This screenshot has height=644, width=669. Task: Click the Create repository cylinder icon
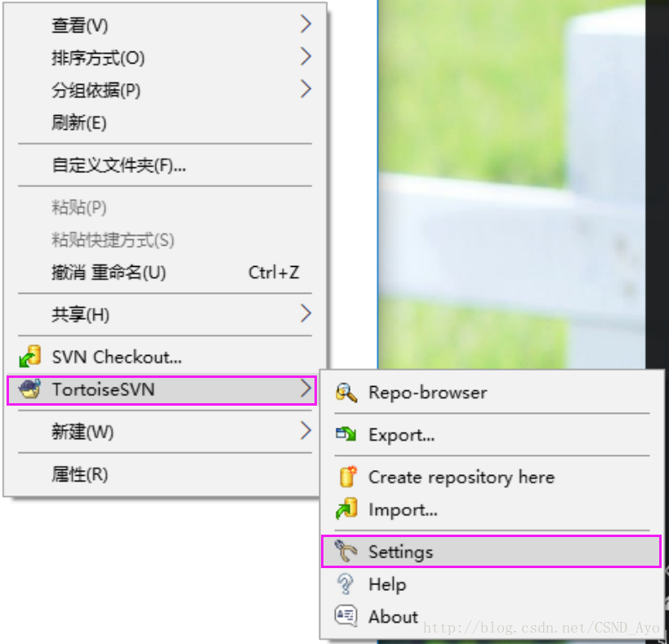point(348,477)
